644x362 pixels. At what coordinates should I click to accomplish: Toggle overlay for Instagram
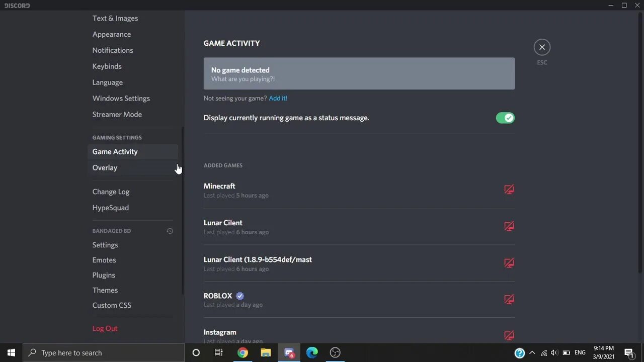coord(509,335)
